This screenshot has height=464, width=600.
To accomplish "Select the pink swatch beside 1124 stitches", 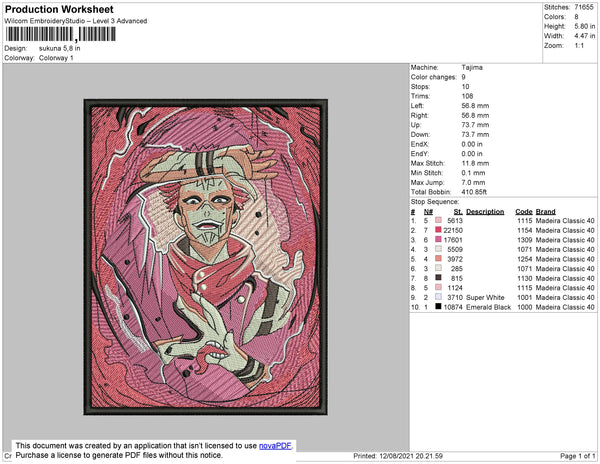I will pyautogui.click(x=438, y=287).
